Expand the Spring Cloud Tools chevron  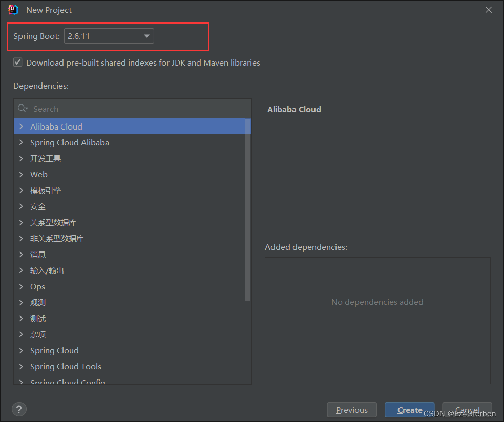21,366
